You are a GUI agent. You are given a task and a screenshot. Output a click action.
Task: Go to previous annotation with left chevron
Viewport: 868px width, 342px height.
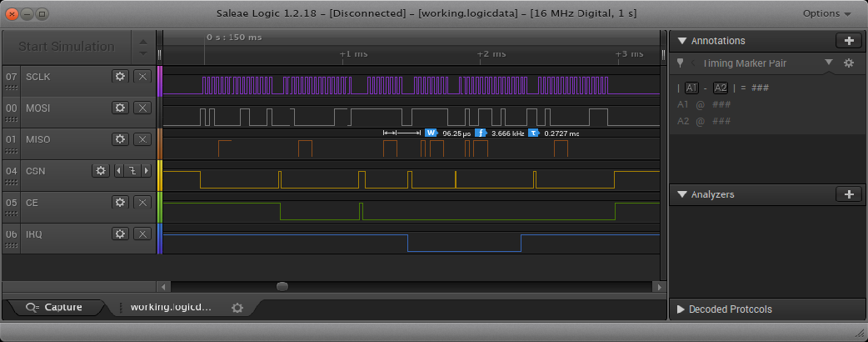pyautogui.click(x=692, y=63)
